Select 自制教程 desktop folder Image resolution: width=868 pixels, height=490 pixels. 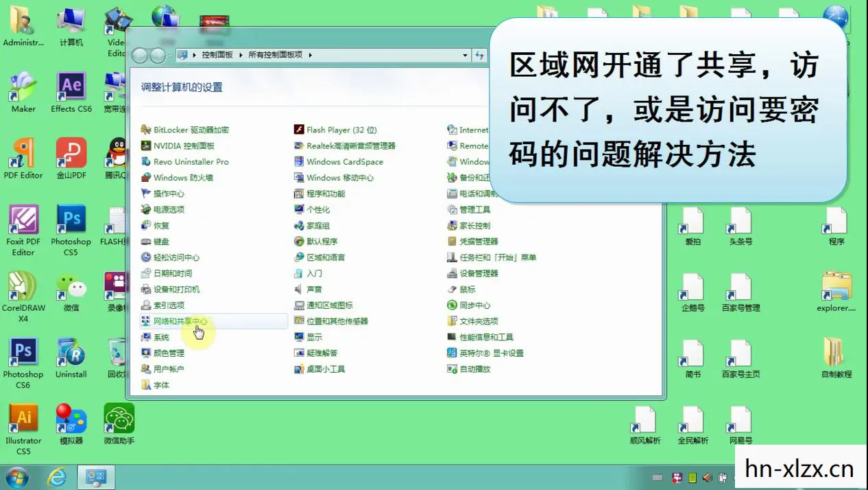(x=836, y=358)
